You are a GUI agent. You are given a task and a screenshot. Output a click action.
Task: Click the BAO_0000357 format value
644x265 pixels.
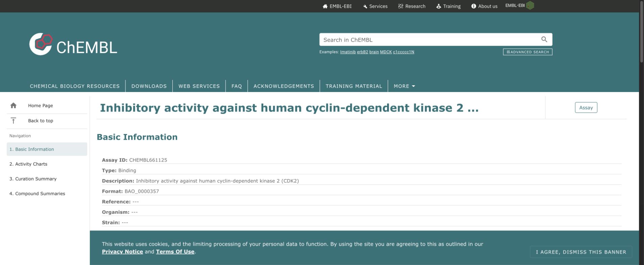(142, 191)
